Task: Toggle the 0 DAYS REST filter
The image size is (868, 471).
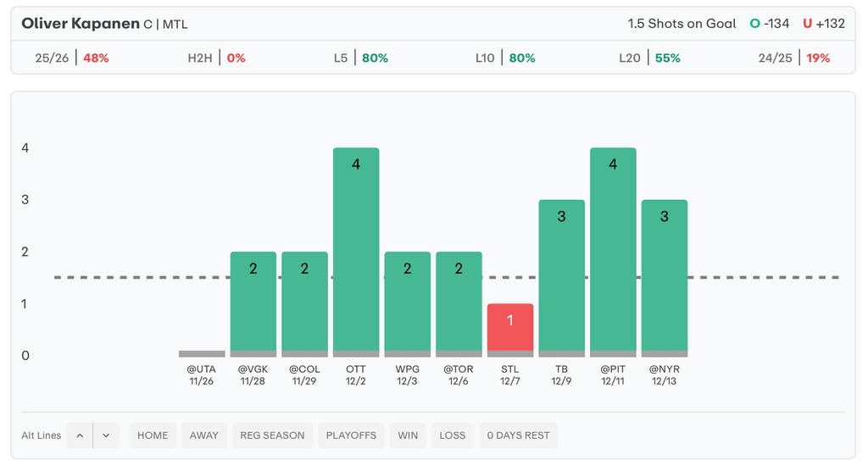Action: (518, 435)
